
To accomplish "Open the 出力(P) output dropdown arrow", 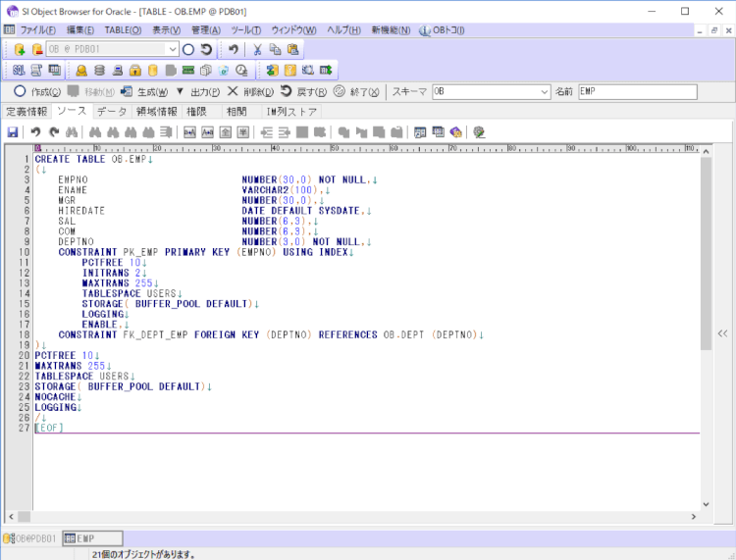I will coord(181,91).
